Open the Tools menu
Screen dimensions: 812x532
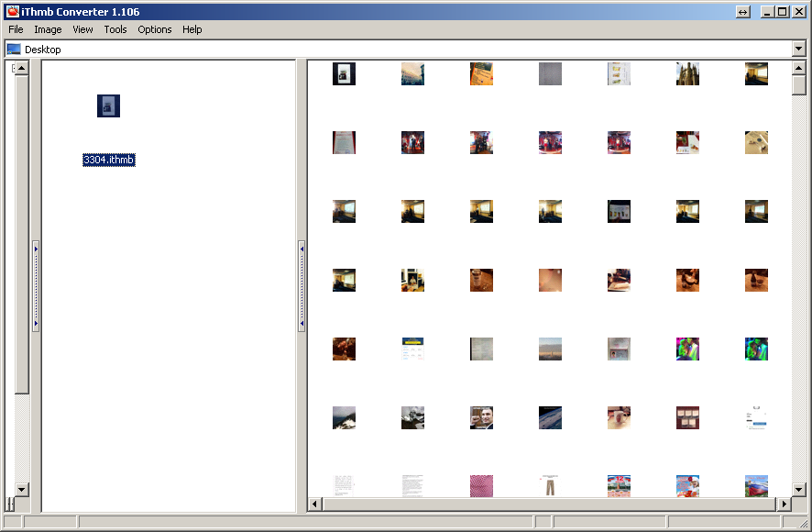[115, 29]
